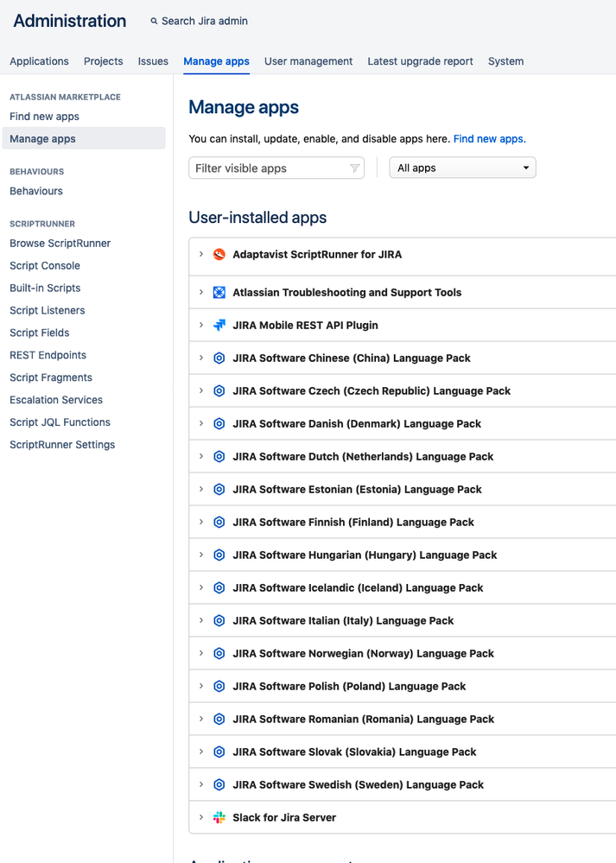Click the Danish Language Pack icon
Screen dimensions: 616x863
coord(219,424)
